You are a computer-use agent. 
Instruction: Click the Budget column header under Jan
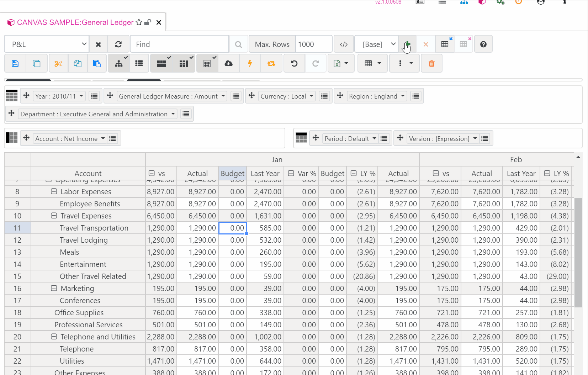232,174
